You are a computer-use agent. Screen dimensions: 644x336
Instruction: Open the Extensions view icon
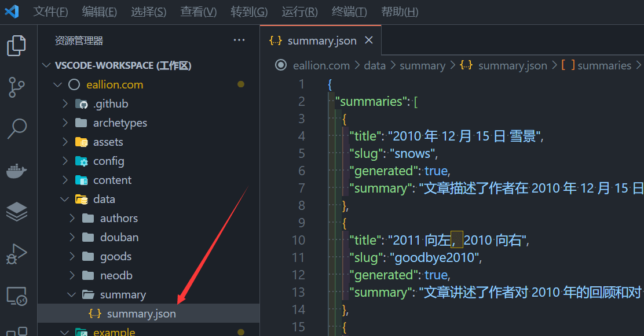16,331
